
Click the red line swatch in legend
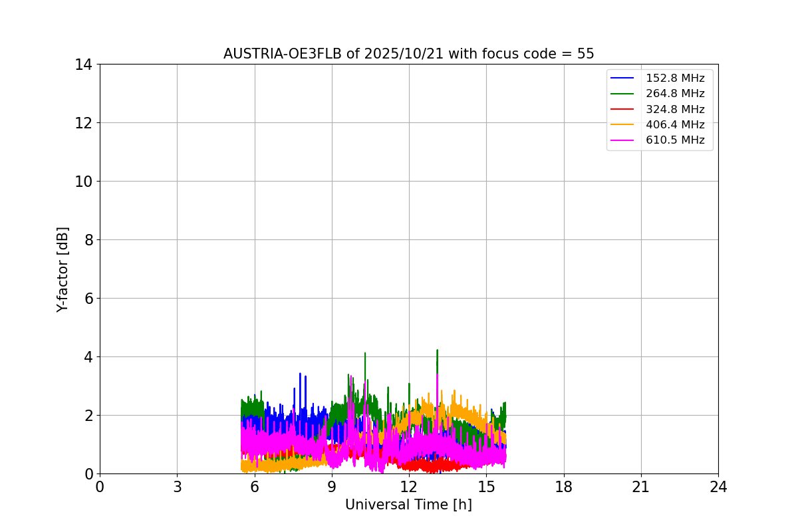(622, 109)
